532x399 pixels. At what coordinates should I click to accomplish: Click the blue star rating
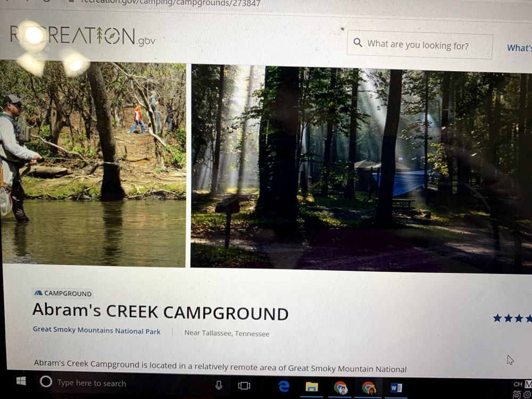[x=512, y=318]
